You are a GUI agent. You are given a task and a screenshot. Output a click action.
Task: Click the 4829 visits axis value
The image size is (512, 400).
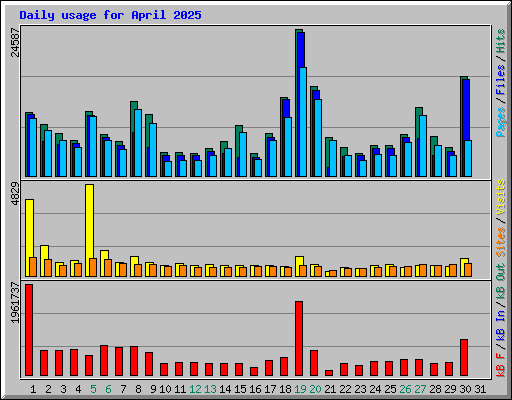tap(15, 193)
